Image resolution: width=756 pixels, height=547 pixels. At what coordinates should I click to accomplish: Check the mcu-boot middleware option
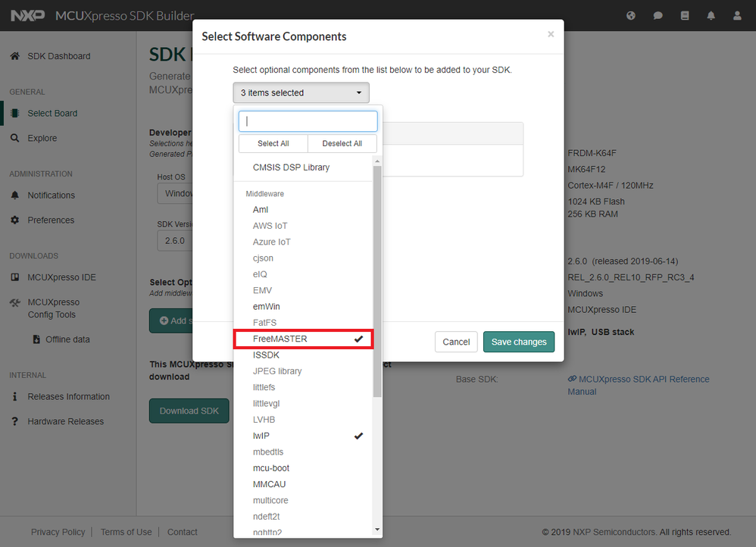[x=303, y=468]
